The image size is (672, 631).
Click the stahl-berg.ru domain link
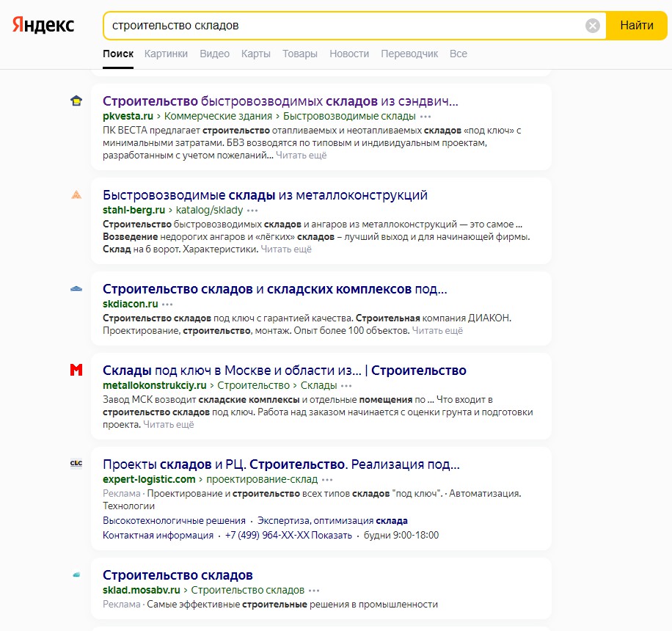134,210
